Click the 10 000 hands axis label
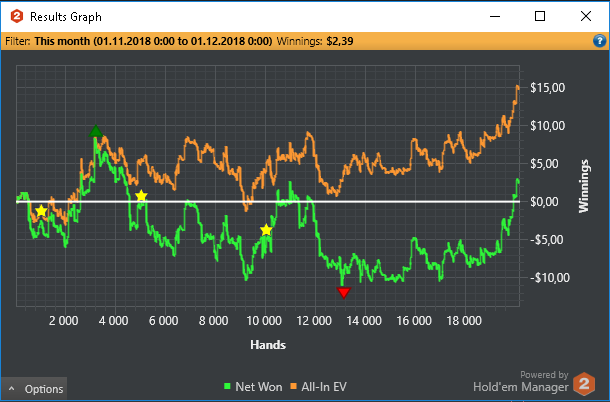This screenshot has width=610, height=402. tap(264, 321)
